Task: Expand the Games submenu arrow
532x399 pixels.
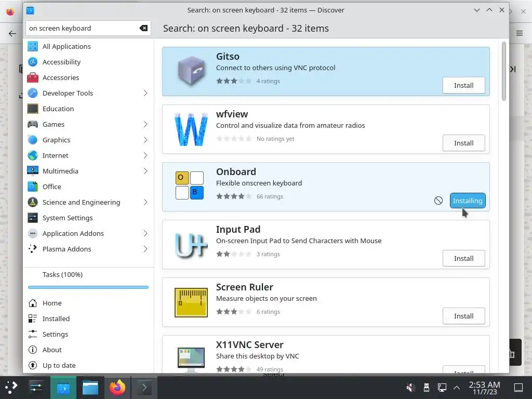Action: click(145, 124)
